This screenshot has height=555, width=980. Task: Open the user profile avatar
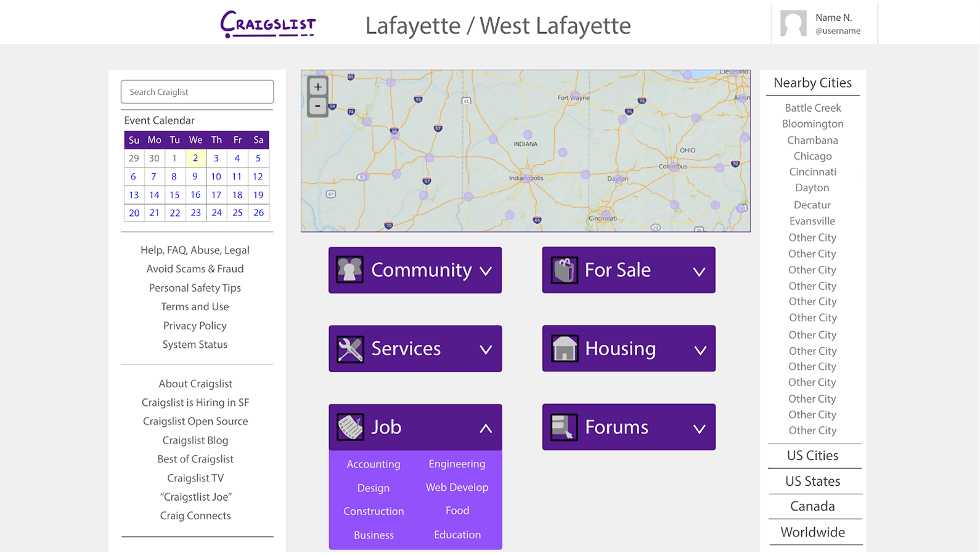pyautogui.click(x=793, y=23)
